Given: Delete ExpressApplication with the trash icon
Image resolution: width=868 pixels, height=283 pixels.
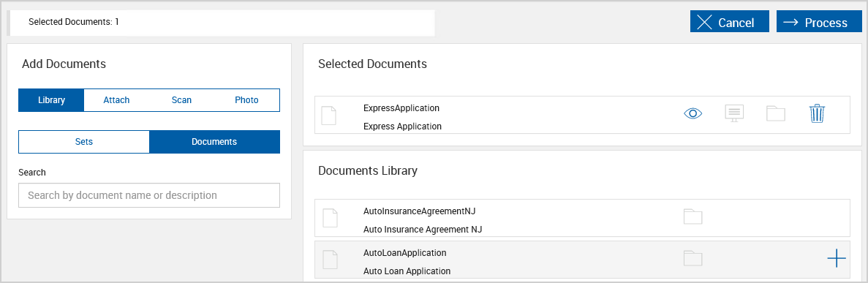Looking at the screenshot, I should tap(817, 113).
